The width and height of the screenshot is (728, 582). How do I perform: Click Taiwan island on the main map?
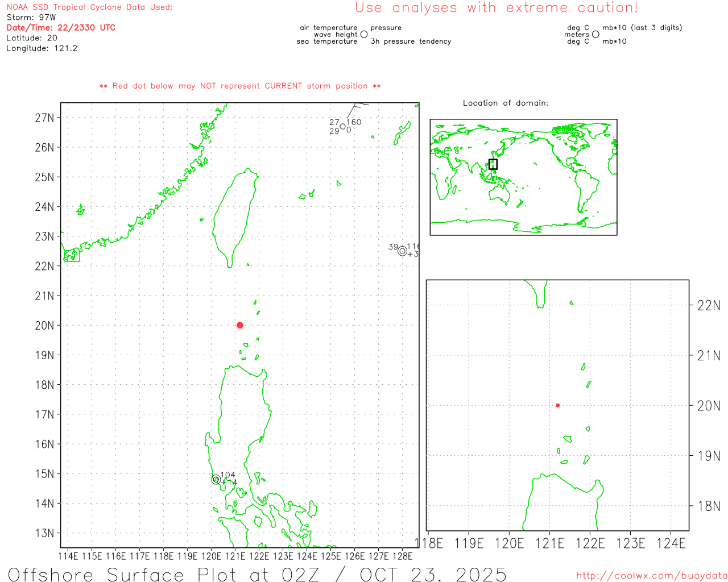coord(234,216)
